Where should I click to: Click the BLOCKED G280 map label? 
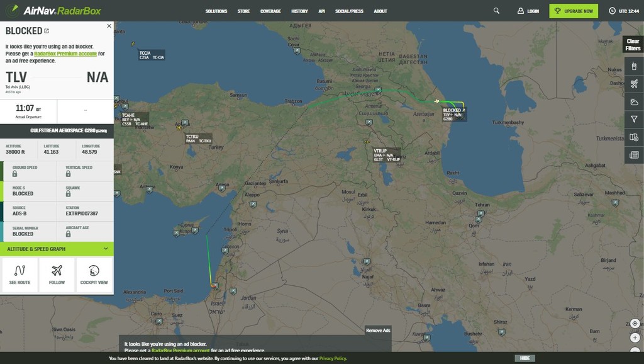[454, 115]
